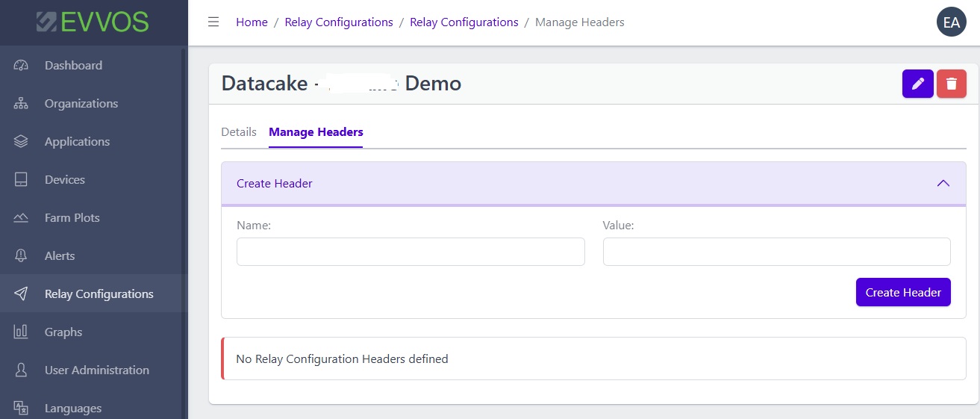Go to Home breadcrumb link
This screenshot has width=980, height=419.
(252, 22)
